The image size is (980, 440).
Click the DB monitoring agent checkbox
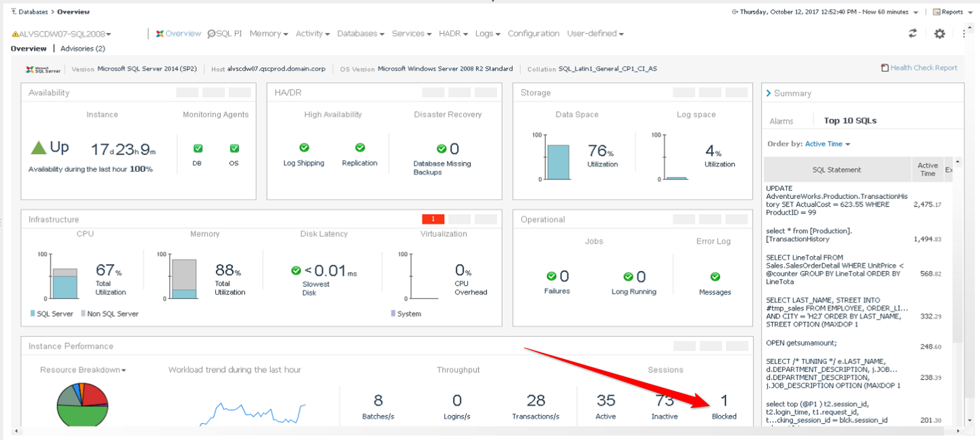click(x=198, y=148)
